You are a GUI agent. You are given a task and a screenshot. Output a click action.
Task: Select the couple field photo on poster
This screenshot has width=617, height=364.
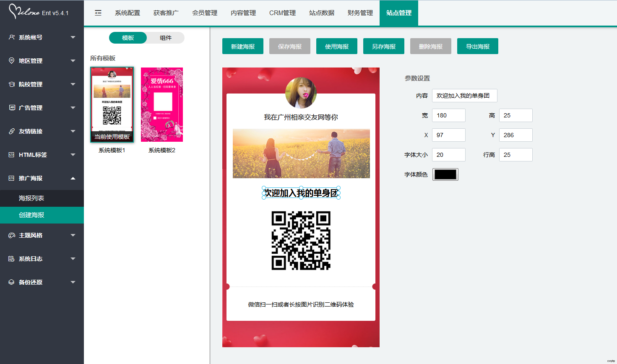[x=301, y=153]
